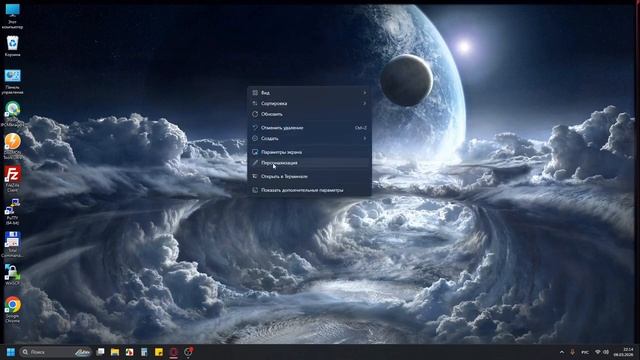The image size is (640, 360).
Task: Show hidden tray icons chevron
Action: click(562, 352)
